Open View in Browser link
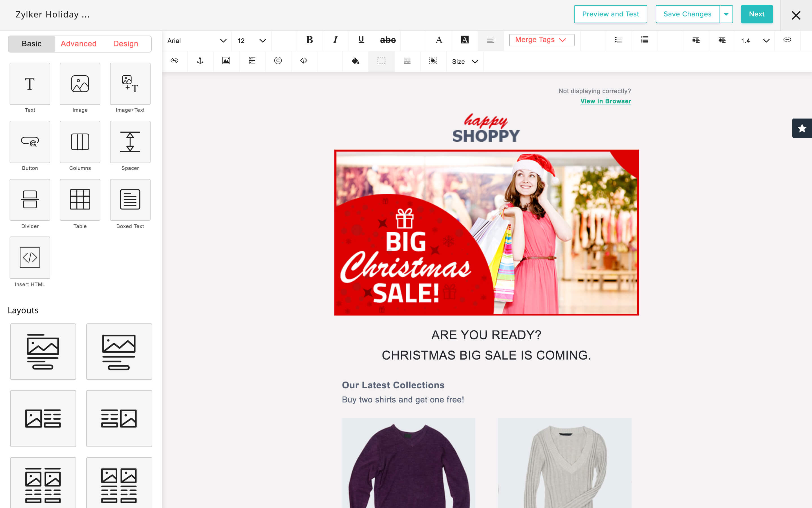 606,101
